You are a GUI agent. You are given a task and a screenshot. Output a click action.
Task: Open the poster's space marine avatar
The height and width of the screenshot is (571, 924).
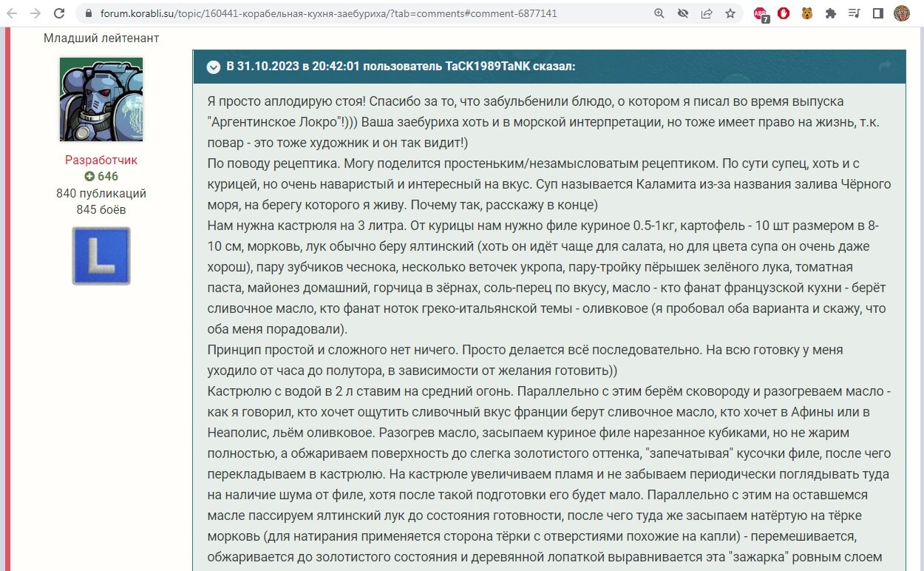pyautogui.click(x=101, y=99)
